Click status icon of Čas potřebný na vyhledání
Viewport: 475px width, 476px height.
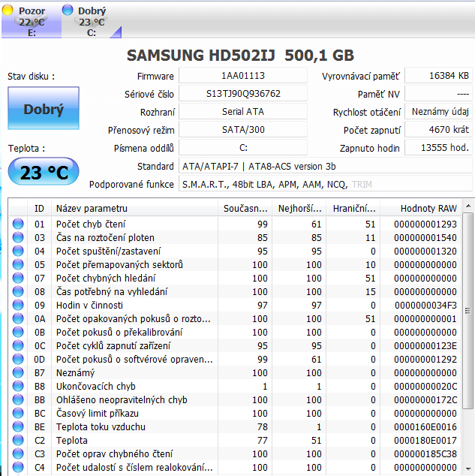(18, 291)
